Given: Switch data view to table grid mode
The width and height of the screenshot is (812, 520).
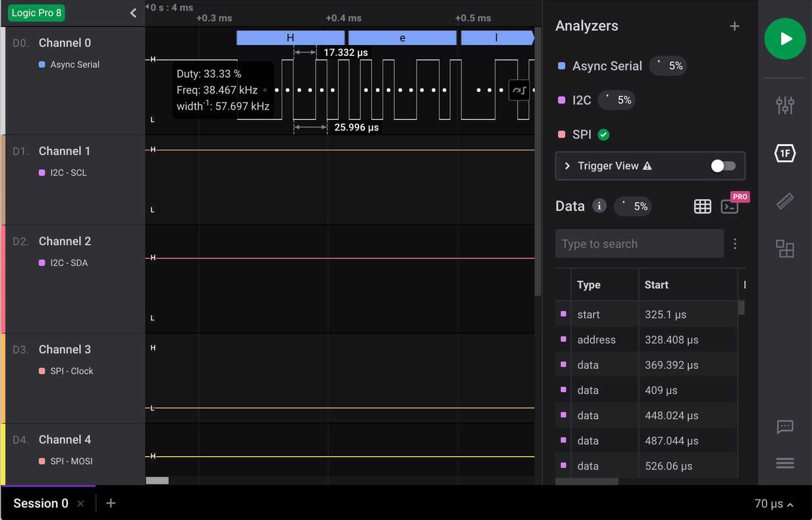Looking at the screenshot, I should pyautogui.click(x=702, y=206).
